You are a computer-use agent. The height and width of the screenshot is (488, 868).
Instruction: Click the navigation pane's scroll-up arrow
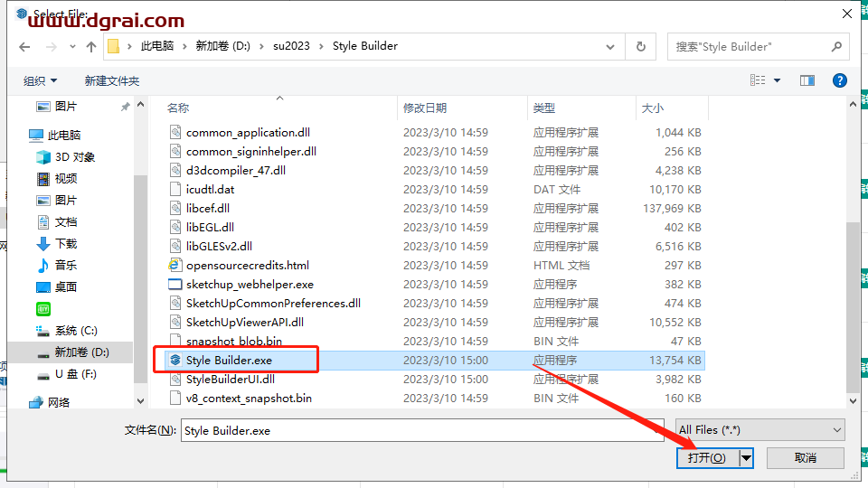[141, 105]
